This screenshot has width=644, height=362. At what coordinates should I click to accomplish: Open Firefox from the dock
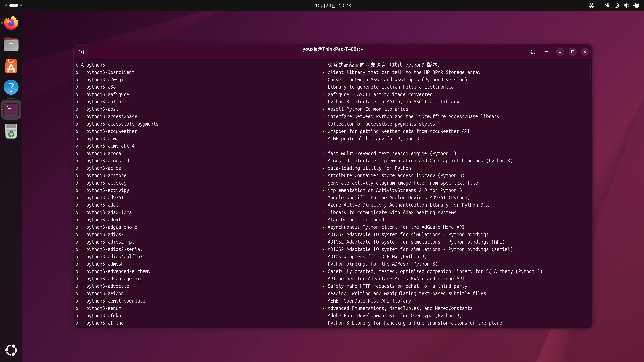[11, 23]
